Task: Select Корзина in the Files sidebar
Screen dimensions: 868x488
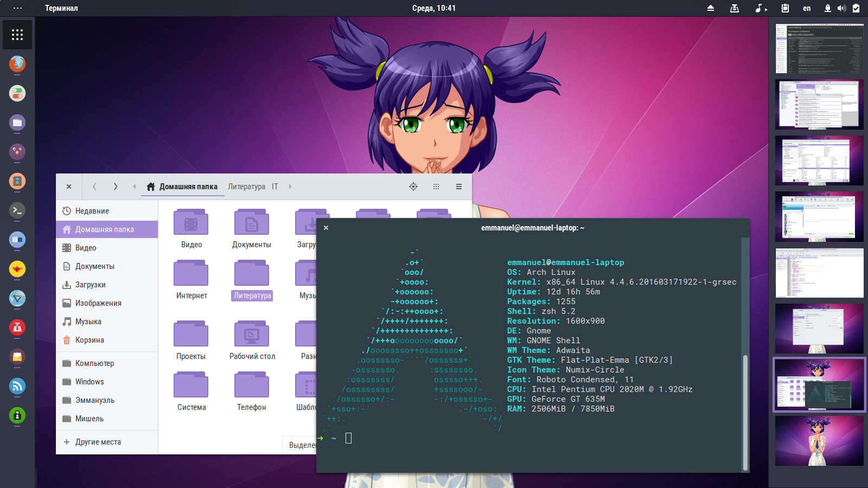Action: [x=107, y=340]
